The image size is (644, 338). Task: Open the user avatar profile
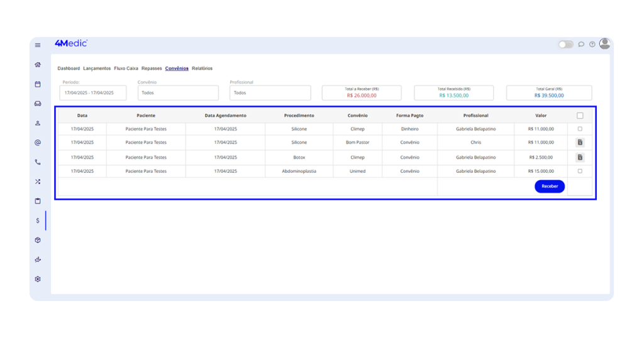point(604,43)
